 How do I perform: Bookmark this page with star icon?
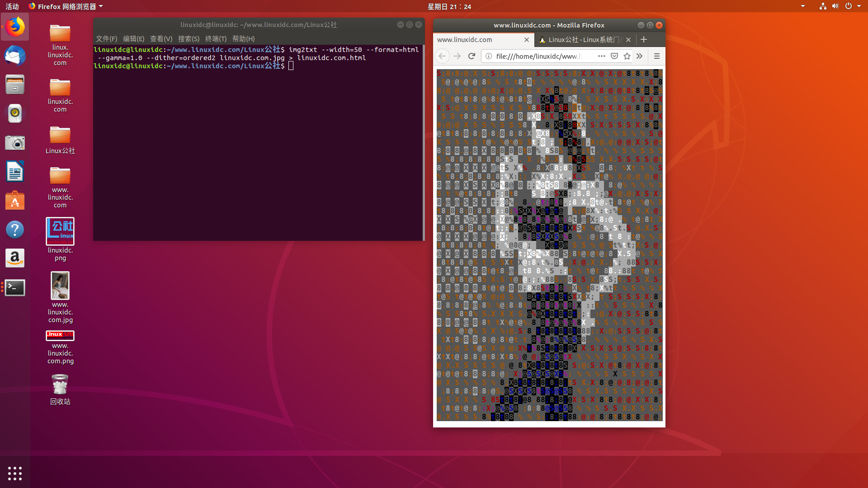pos(627,56)
